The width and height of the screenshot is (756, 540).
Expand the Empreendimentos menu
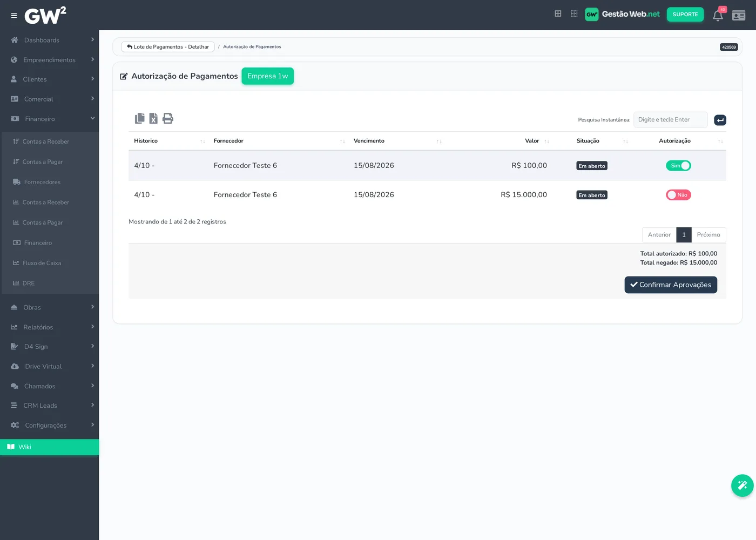click(50, 60)
